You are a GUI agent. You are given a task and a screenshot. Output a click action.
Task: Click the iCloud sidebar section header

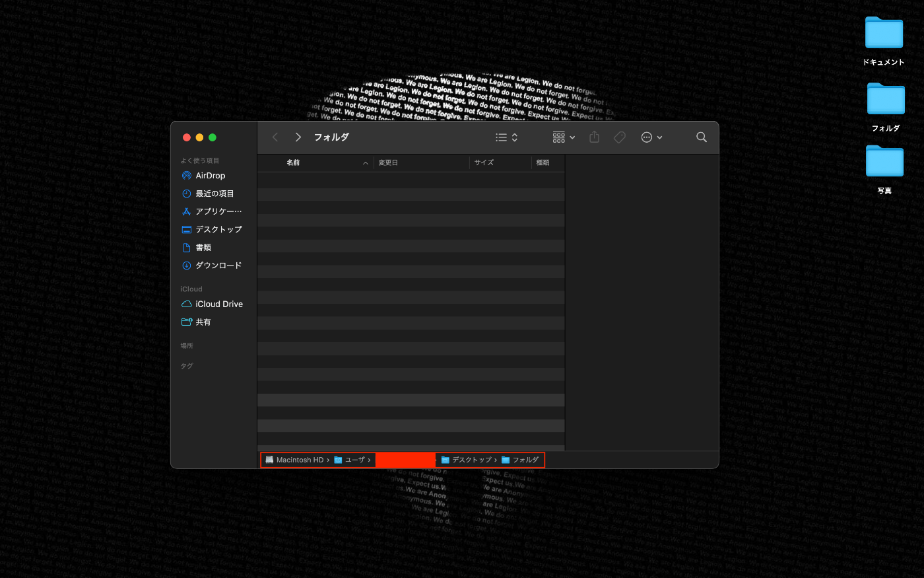point(191,289)
